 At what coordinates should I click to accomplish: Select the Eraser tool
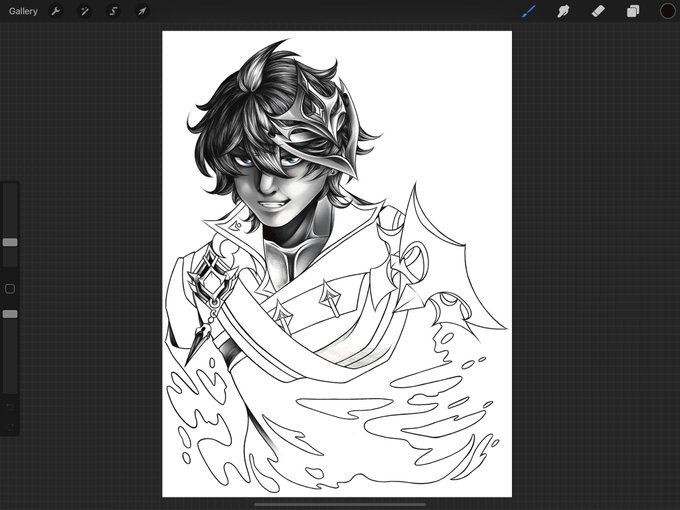(598, 11)
